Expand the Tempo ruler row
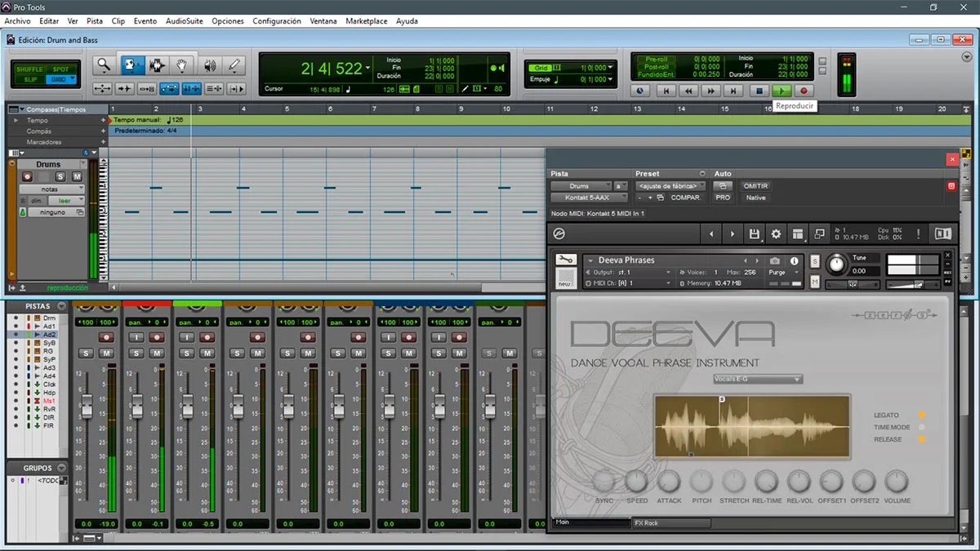Screen dimensions: 980x551 [x=16, y=120]
